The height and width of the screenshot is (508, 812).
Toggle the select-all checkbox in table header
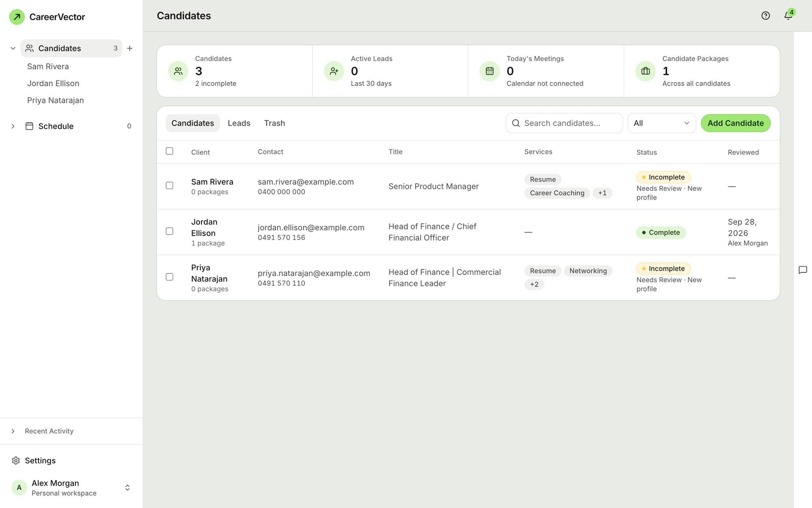[x=169, y=151]
